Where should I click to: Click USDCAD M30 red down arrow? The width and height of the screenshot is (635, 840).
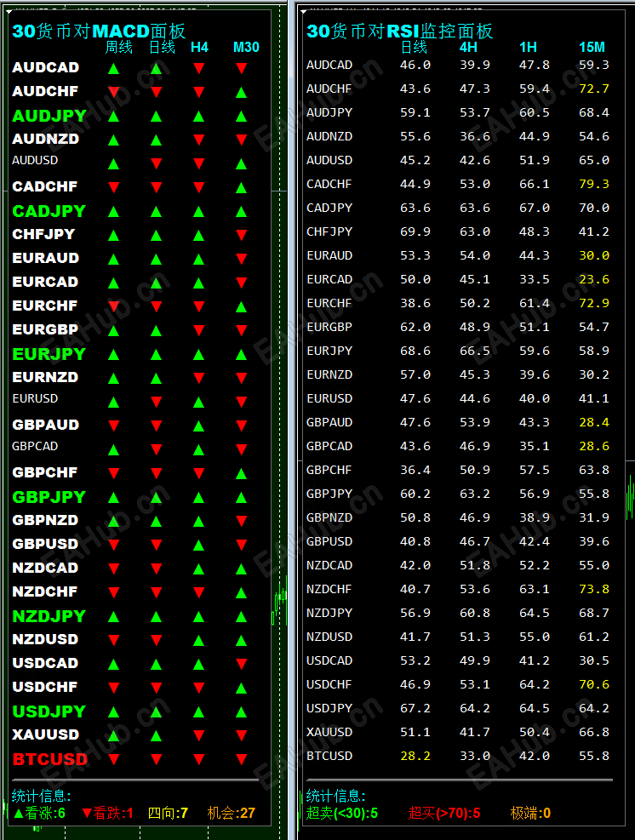[242, 665]
